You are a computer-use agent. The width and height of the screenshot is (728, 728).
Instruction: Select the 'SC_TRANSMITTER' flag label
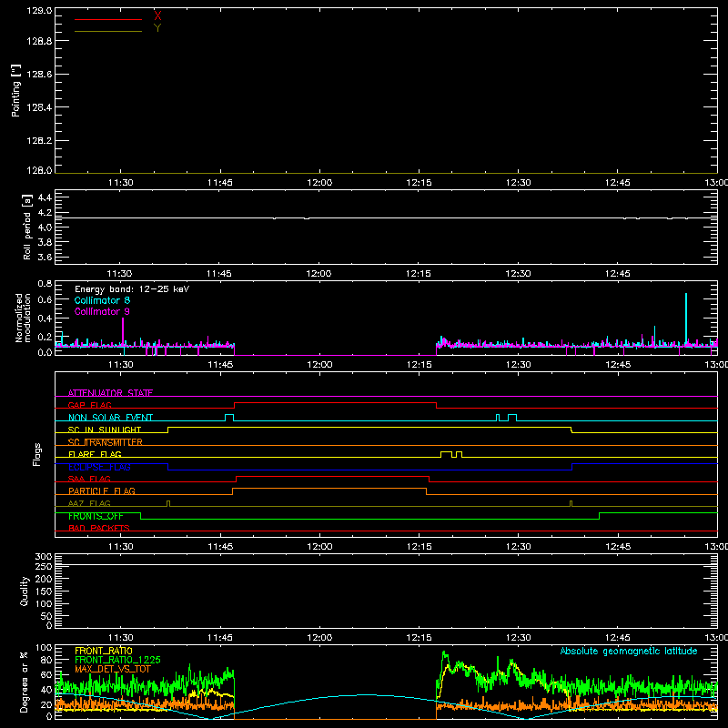106,442
